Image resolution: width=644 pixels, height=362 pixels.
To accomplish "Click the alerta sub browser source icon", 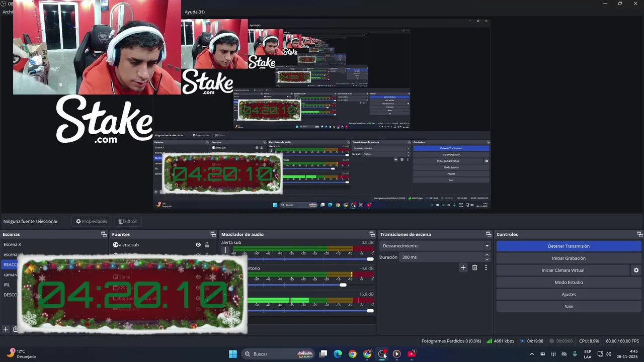I will [x=116, y=245].
